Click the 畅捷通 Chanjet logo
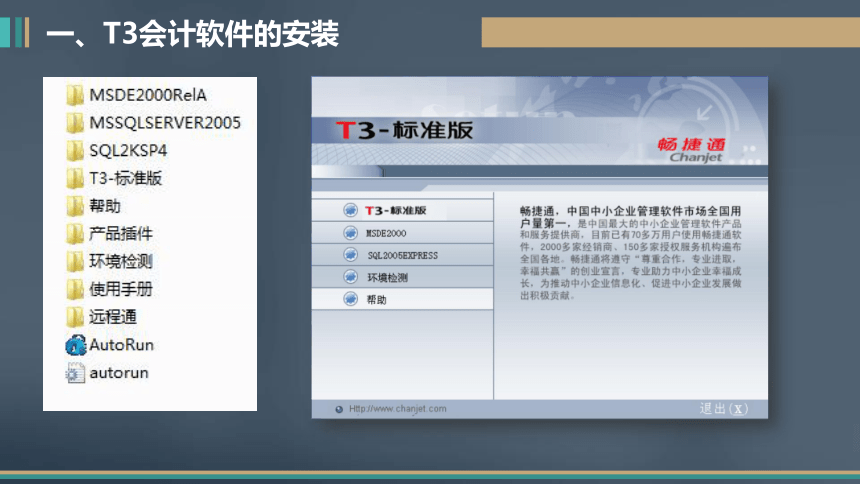Viewport: 860px width, 484px height. coord(692,150)
